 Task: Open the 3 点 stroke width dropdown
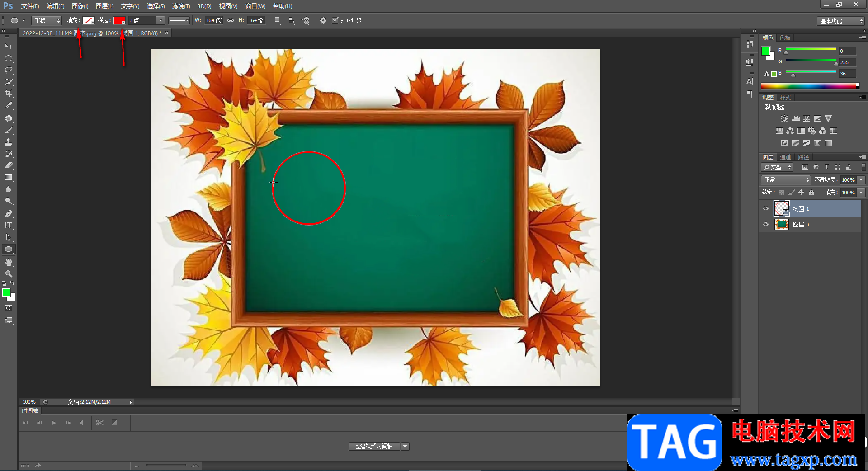click(160, 20)
